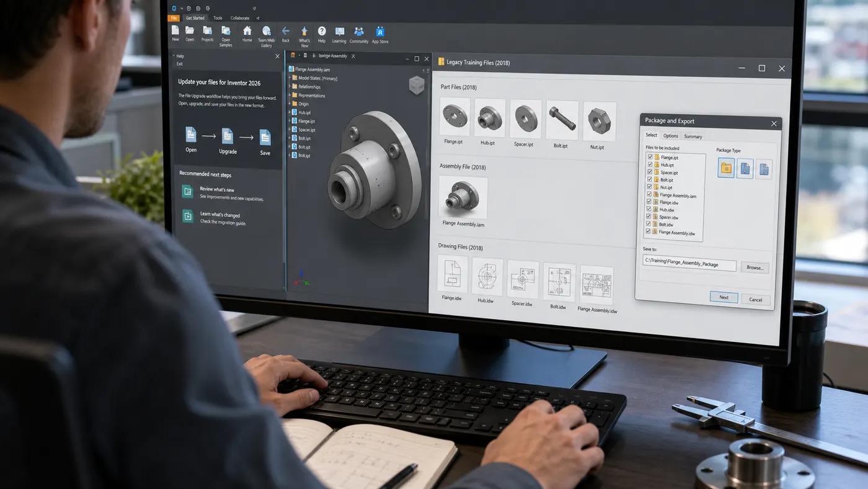Open the Community ribbon icon
Viewport: 868px width, 489px height.
point(358,31)
